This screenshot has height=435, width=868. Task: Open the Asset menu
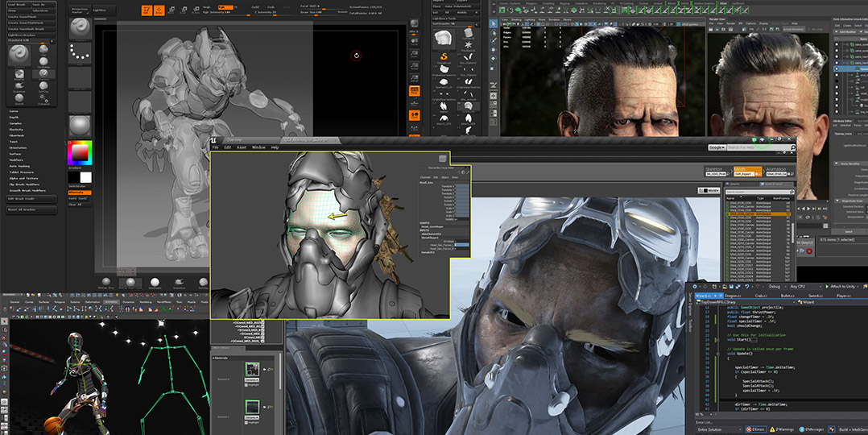pos(241,147)
